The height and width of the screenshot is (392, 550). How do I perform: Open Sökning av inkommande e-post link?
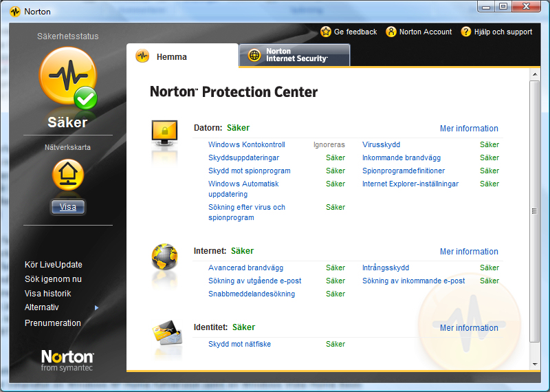(414, 281)
